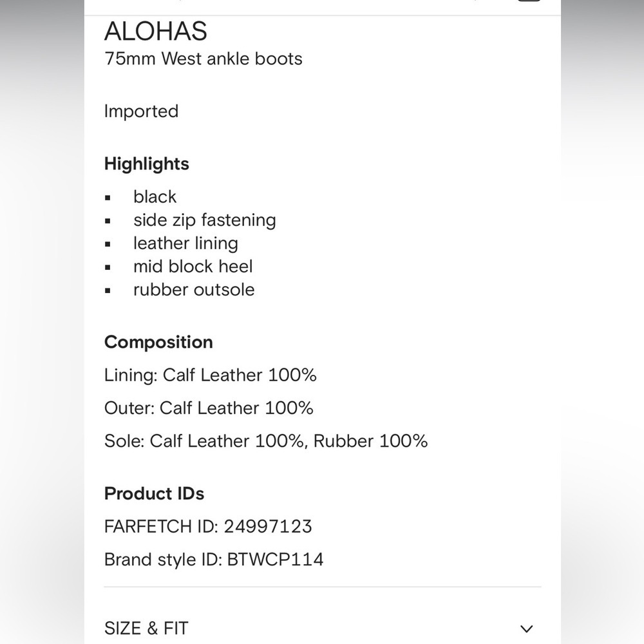
Task: Select the 'leather lining' highlight item
Action: click(185, 243)
